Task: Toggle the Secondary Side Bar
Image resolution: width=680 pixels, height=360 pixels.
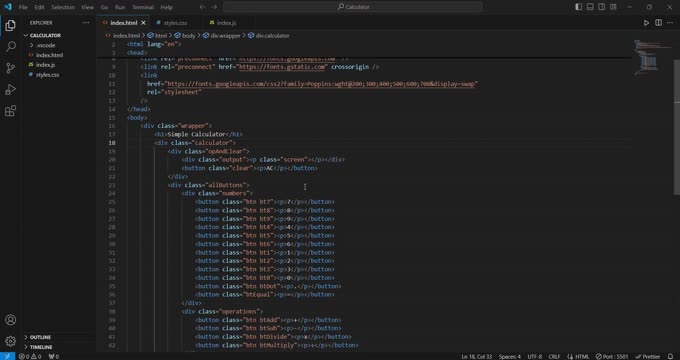Action: pos(602,7)
